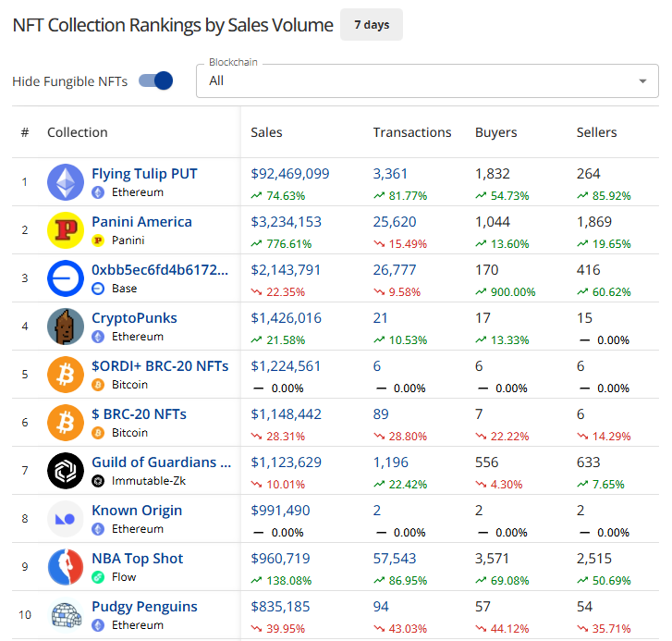The width and height of the screenshot is (672, 641).
Task: Sort by the Transactions column header
Action: (x=412, y=132)
